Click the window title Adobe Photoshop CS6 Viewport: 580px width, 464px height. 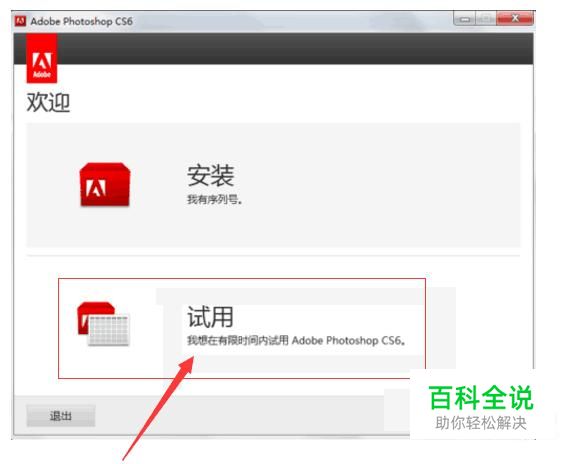(81, 21)
